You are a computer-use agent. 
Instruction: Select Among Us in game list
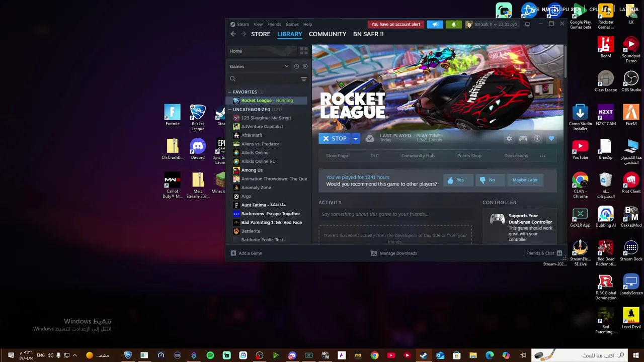(x=252, y=170)
